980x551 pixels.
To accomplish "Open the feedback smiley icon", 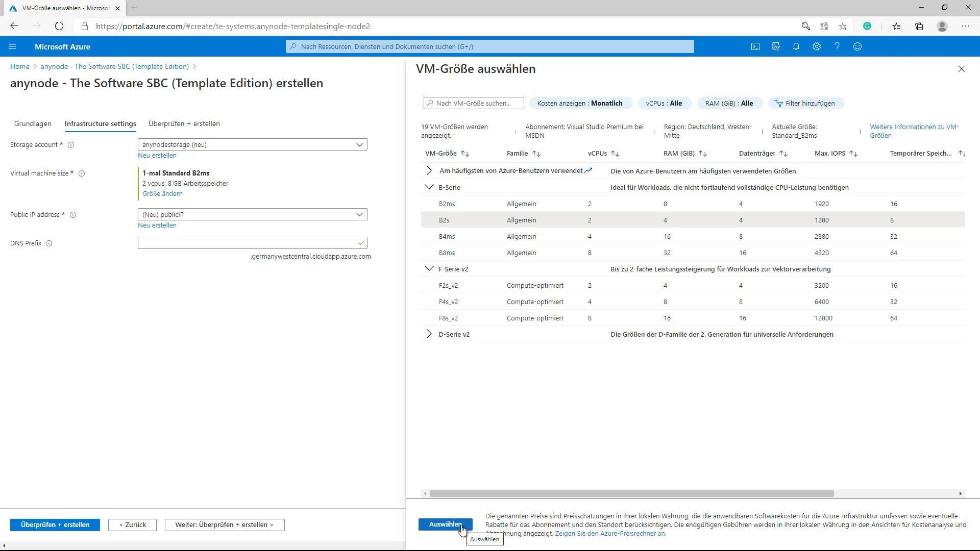I will (x=857, y=46).
